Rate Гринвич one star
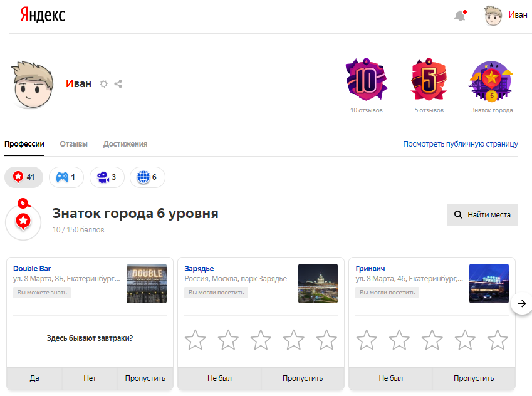This screenshot has width=532, height=396. (367, 340)
